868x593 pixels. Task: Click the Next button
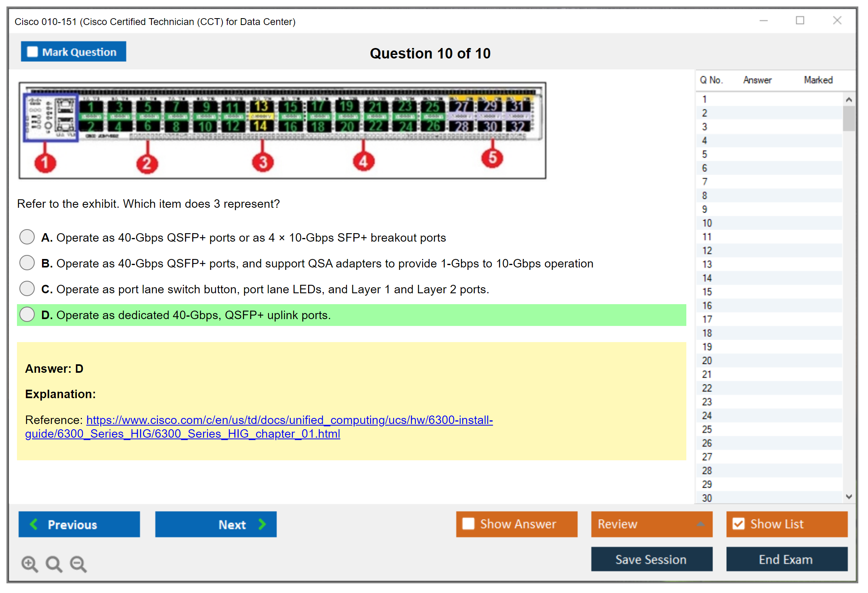coord(216,524)
